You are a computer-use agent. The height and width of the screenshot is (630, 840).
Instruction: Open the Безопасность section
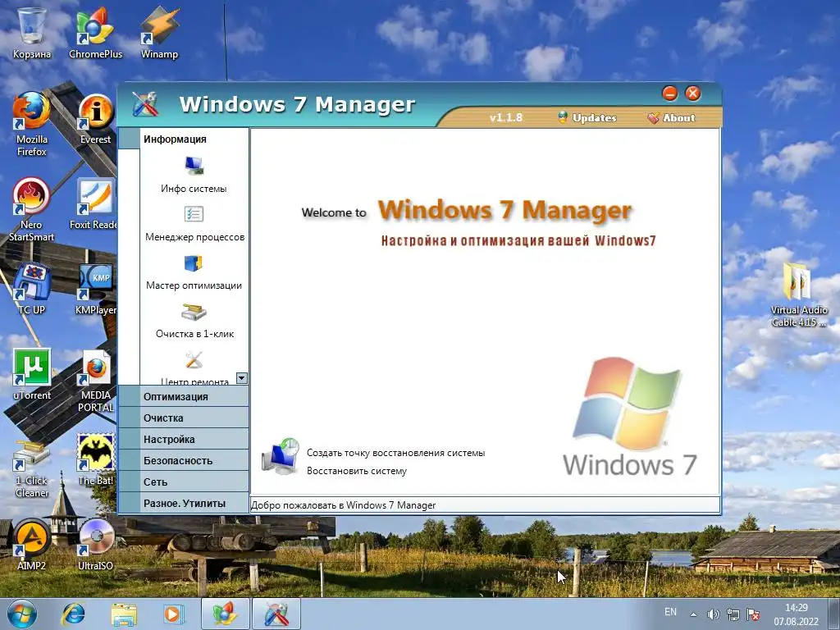point(183,461)
